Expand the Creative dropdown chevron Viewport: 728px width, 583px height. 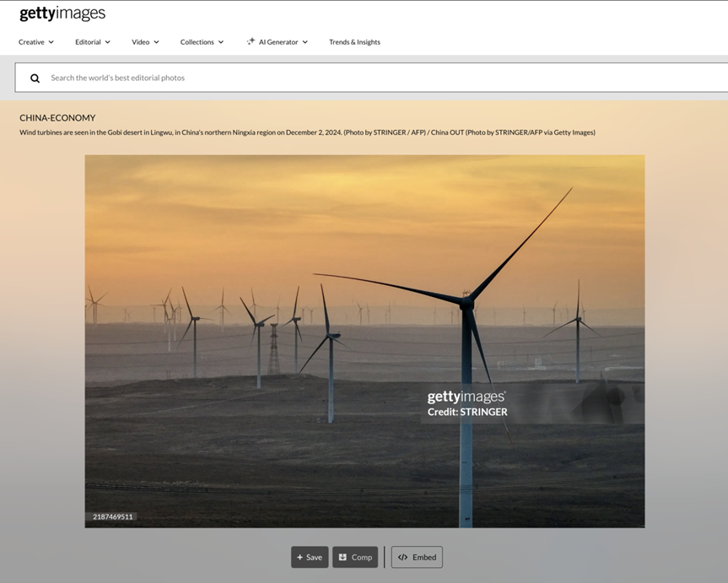click(x=51, y=42)
